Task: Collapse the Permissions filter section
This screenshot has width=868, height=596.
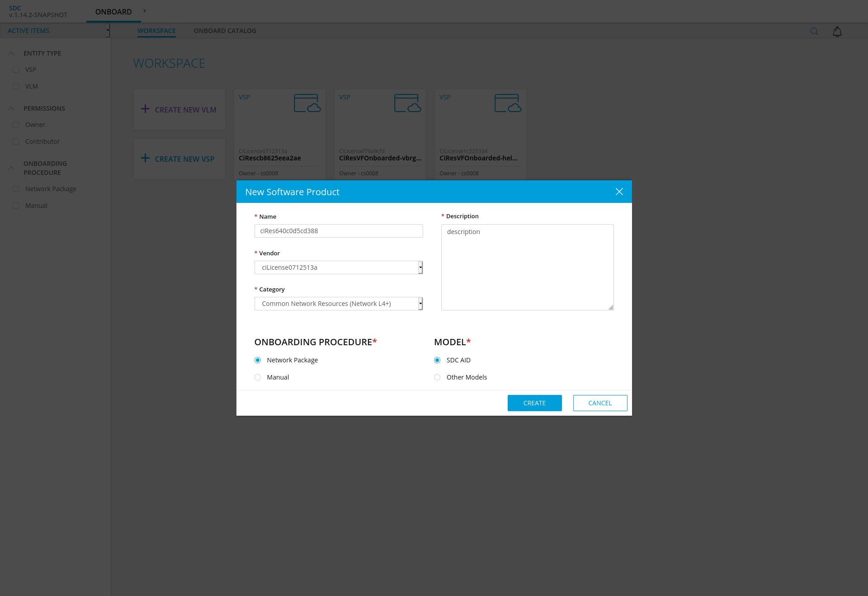Action: click(11, 108)
